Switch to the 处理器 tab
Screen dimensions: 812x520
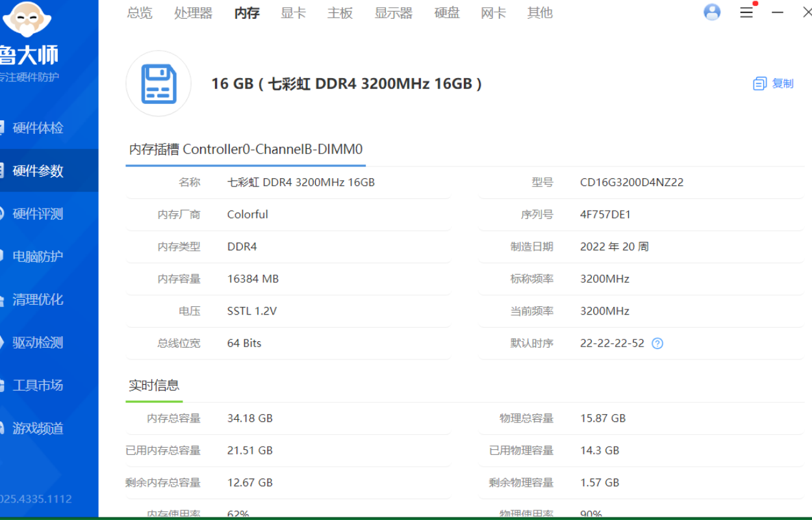coord(193,13)
